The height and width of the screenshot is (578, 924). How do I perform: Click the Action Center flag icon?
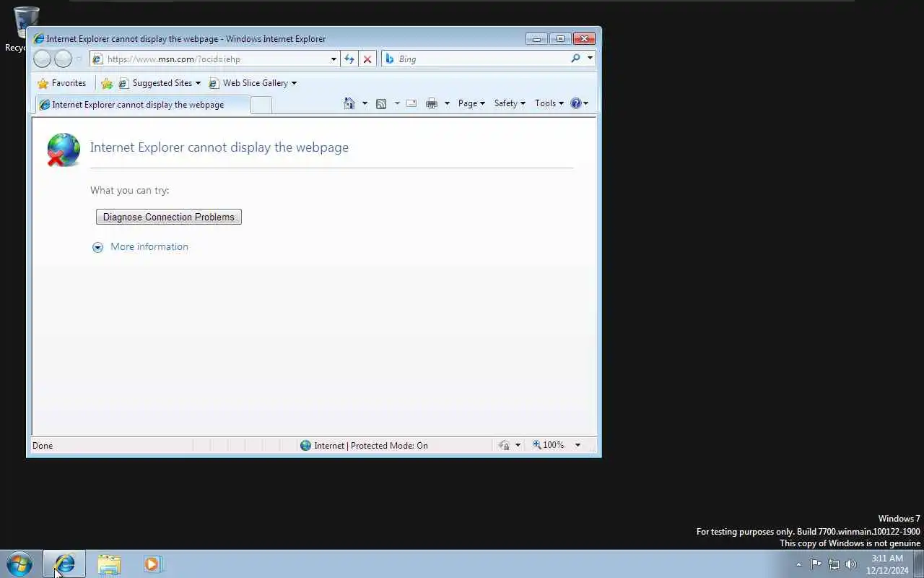pyautogui.click(x=816, y=564)
